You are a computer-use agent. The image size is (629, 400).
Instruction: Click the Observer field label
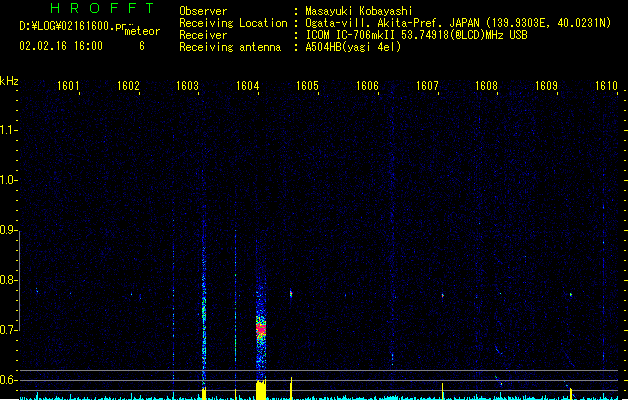(203, 11)
